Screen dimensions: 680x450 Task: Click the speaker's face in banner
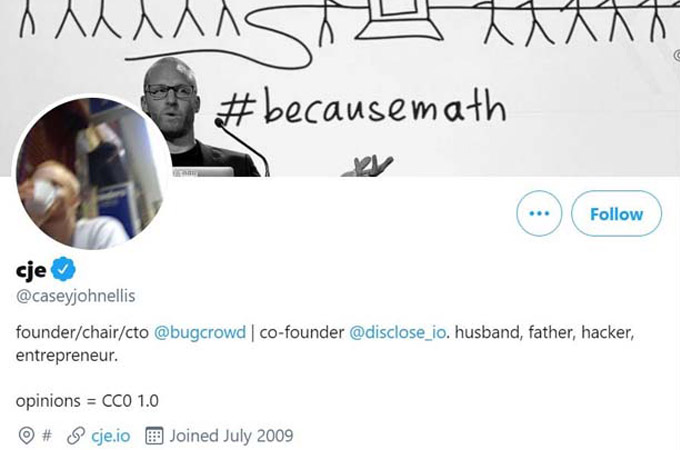click(170, 98)
